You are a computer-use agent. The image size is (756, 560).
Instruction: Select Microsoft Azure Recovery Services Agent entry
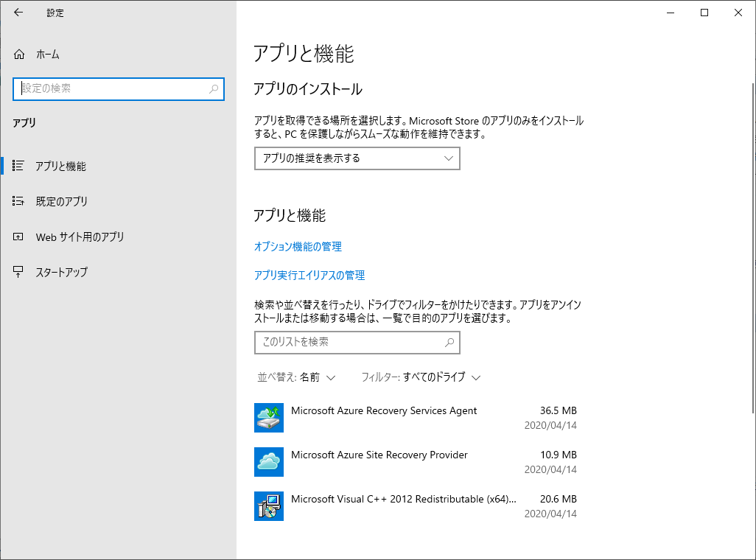416,418
